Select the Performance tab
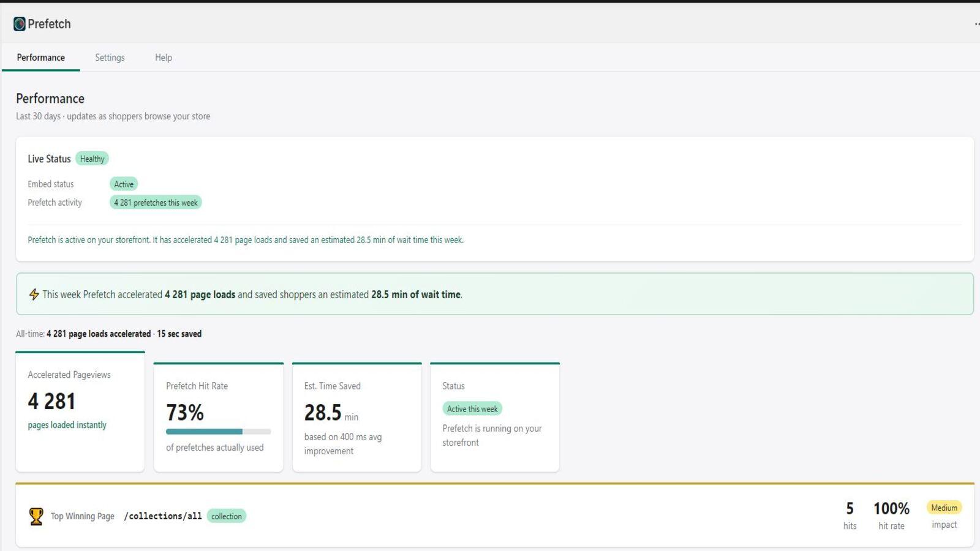Viewport: 980px width, 551px height. (x=40, y=57)
